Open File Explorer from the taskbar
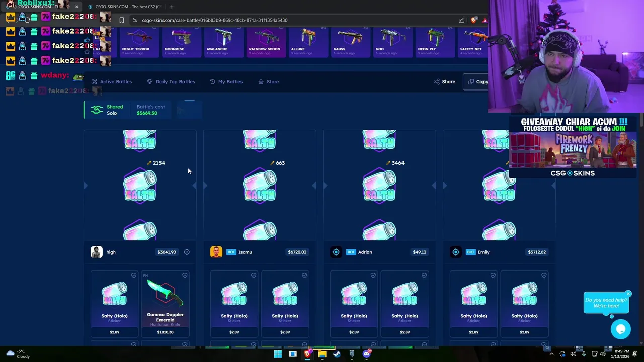The height and width of the screenshot is (362, 644). [322, 354]
